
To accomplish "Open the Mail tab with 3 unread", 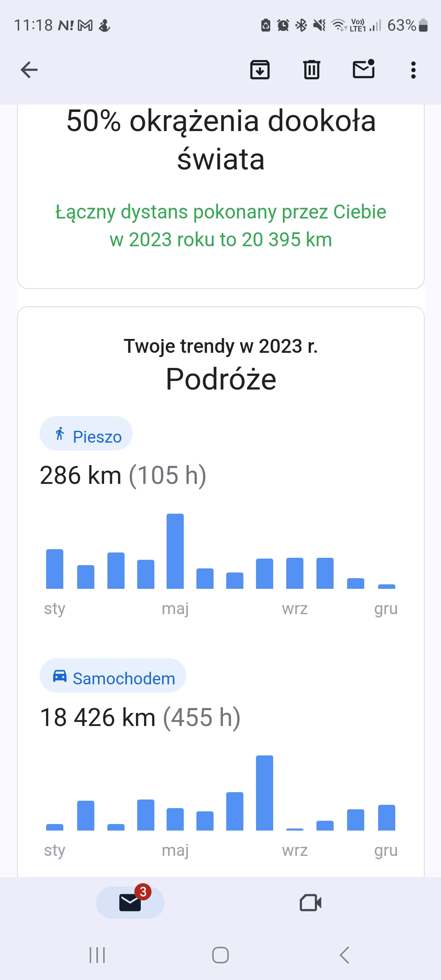I will point(130,902).
